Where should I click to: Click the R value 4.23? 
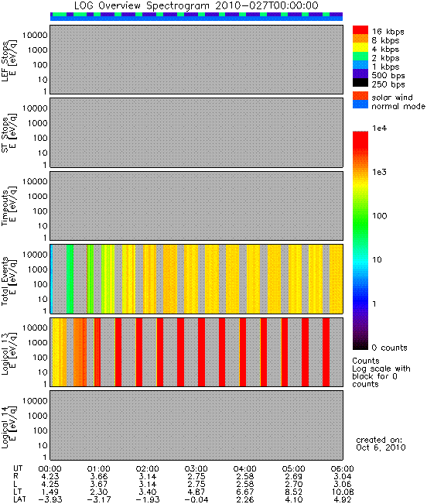click(x=50, y=476)
